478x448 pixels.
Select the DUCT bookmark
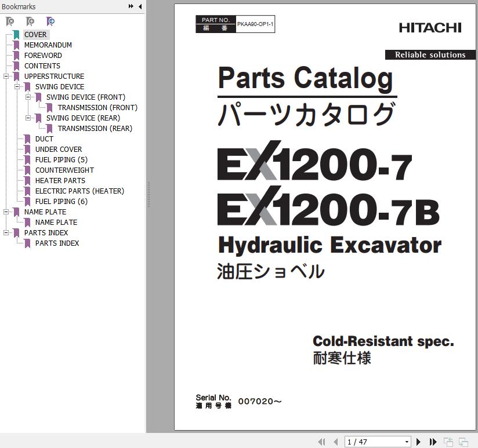[44, 139]
